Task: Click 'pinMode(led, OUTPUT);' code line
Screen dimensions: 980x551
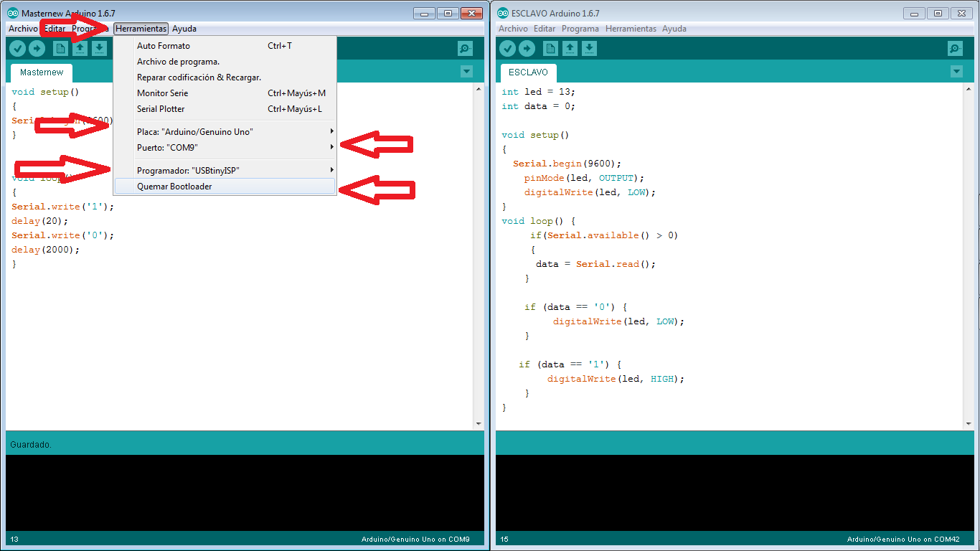Action: pyautogui.click(x=585, y=178)
